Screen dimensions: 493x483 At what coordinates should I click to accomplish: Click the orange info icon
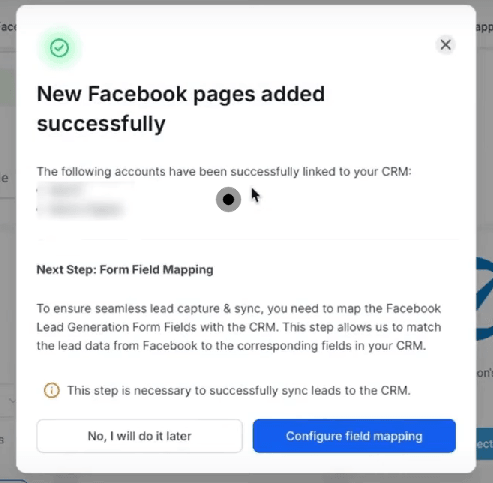click(x=52, y=390)
